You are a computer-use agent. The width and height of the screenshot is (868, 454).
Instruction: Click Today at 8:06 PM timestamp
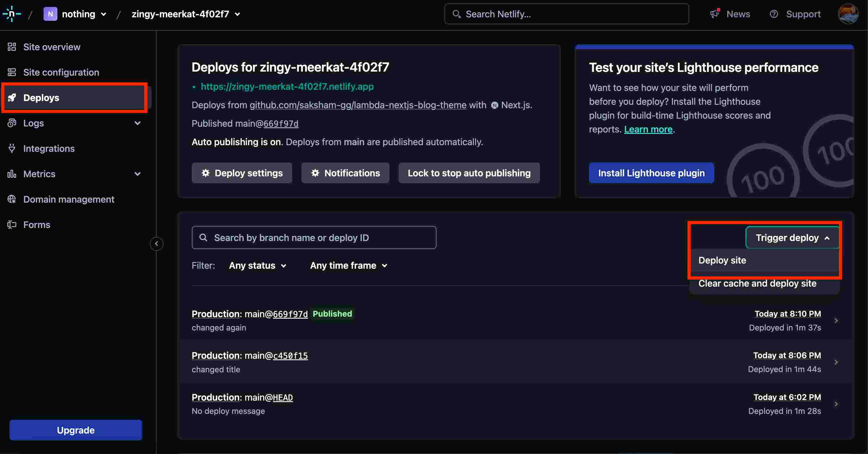coord(787,355)
